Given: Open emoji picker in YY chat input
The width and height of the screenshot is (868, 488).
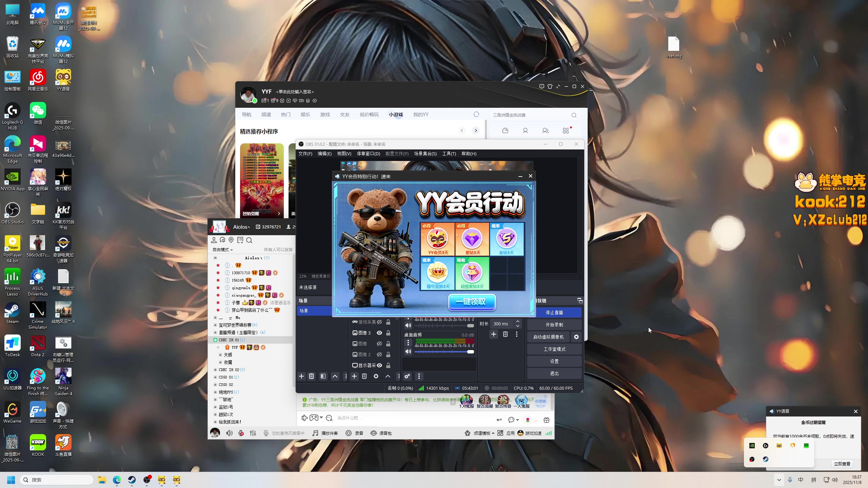Looking at the screenshot, I should 329,418.
